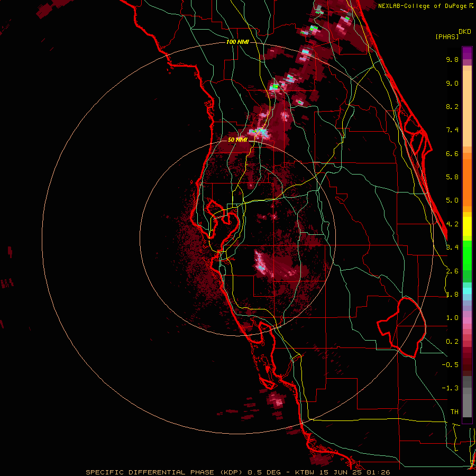Click the 6.6 value on color scale
Image resolution: width=476 pixels, height=476 pixels.
click(452, 153)
